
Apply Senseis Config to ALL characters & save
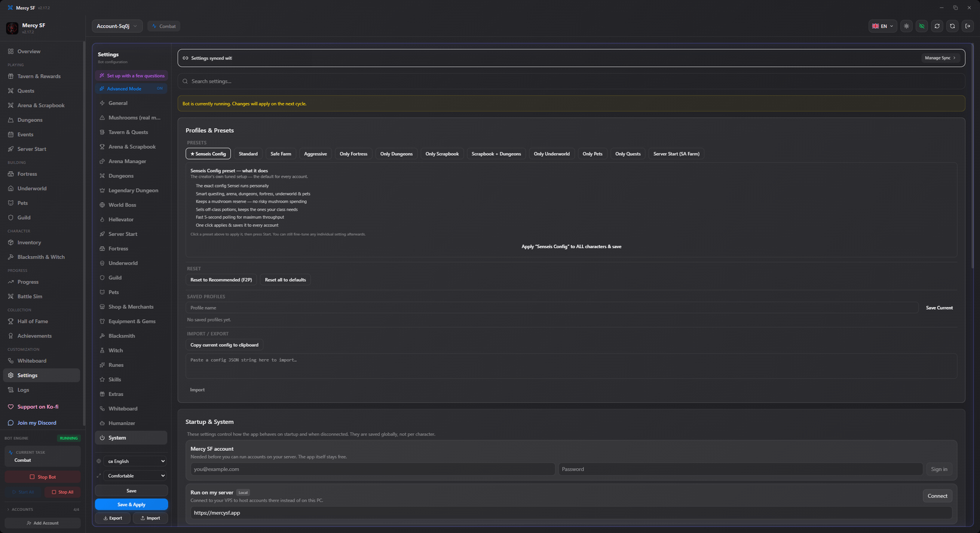coord(571,247)
